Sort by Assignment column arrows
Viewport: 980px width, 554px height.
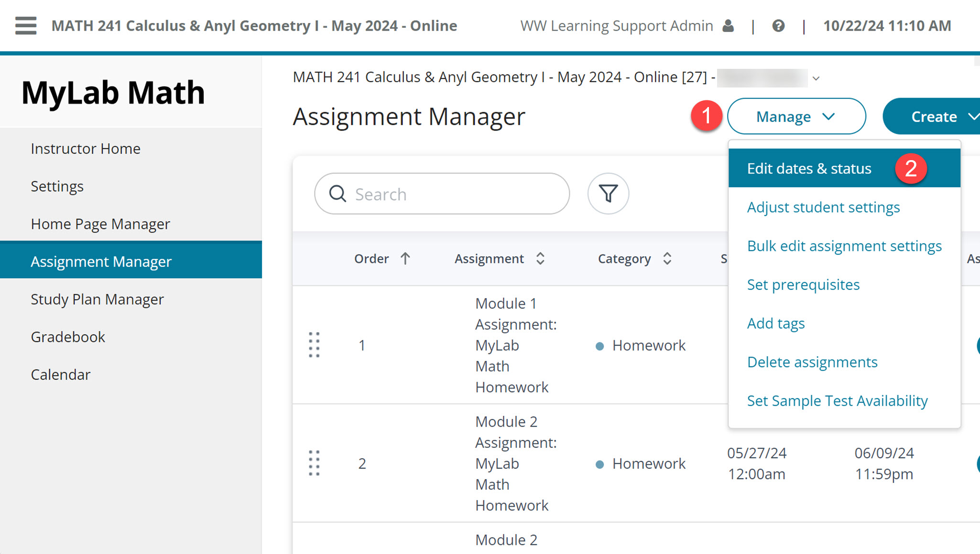pos(540,259)
